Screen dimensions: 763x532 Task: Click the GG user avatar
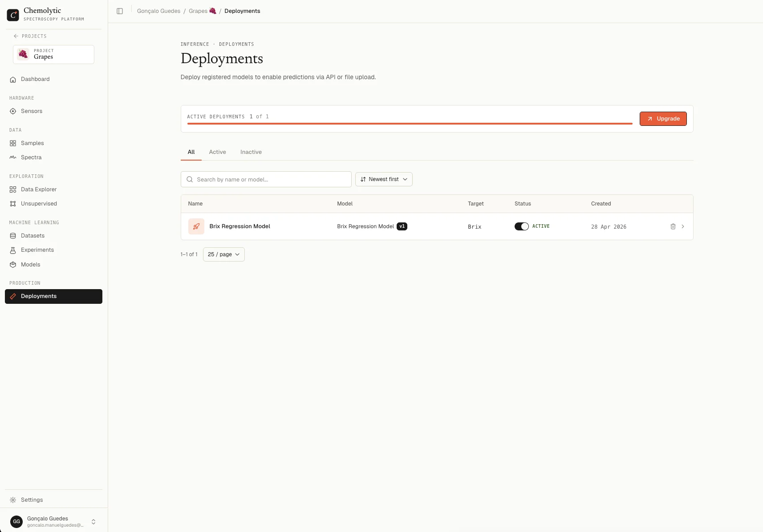click(x=16, y=521)
